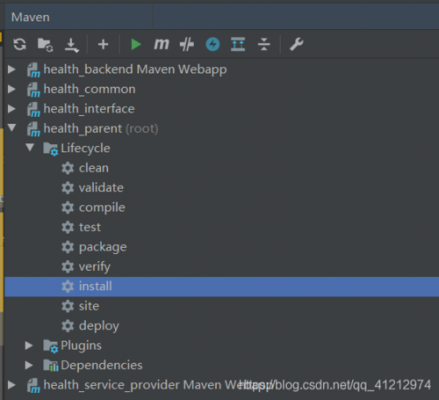The image size is (439, 400).
Task: Select the compile lifecycle goal
Action: (102, 208)
